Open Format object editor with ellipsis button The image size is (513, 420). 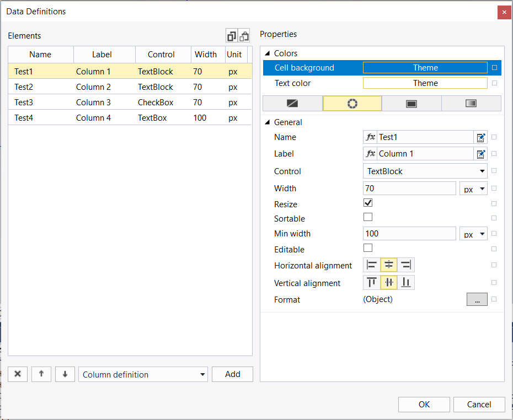click(477, 299)
